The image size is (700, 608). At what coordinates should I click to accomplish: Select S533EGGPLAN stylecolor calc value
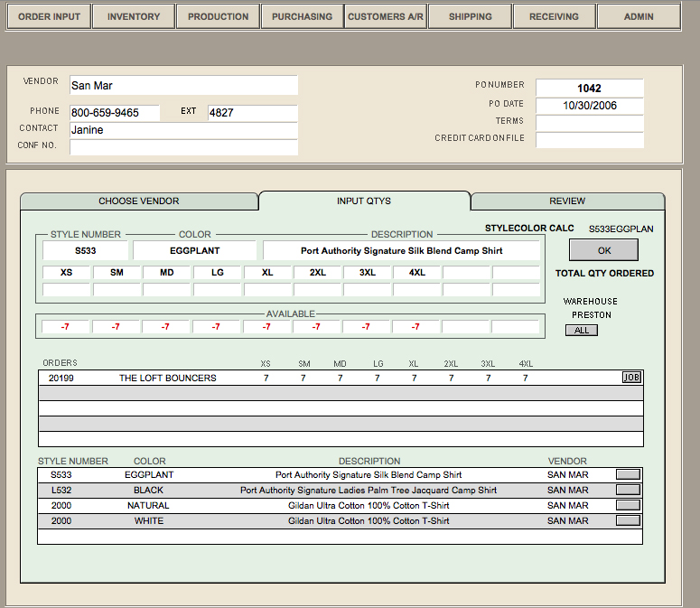621,229
